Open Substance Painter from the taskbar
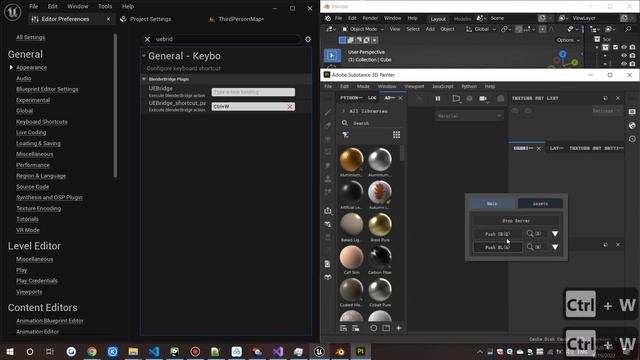The width and height of the screenshot is (640, 360). click(360, 351)
